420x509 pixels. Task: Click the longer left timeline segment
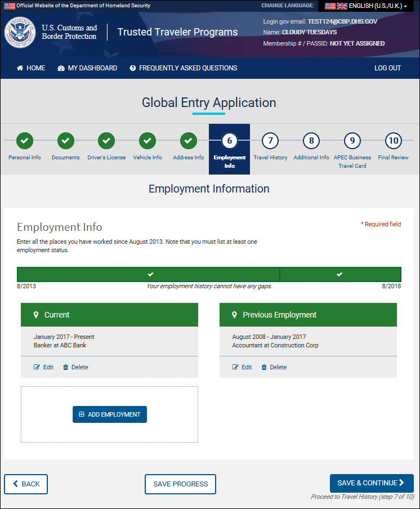pyautogui.click(x=148, y=274)
